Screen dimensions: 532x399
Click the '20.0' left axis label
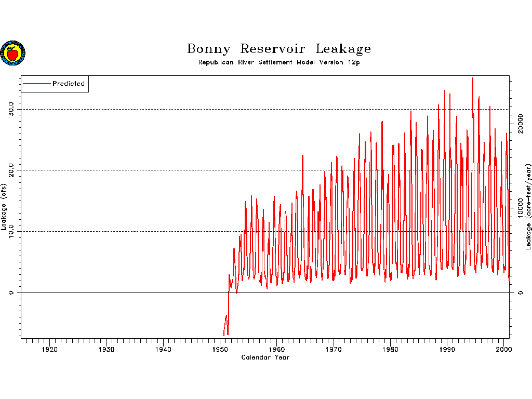(11, 170)
